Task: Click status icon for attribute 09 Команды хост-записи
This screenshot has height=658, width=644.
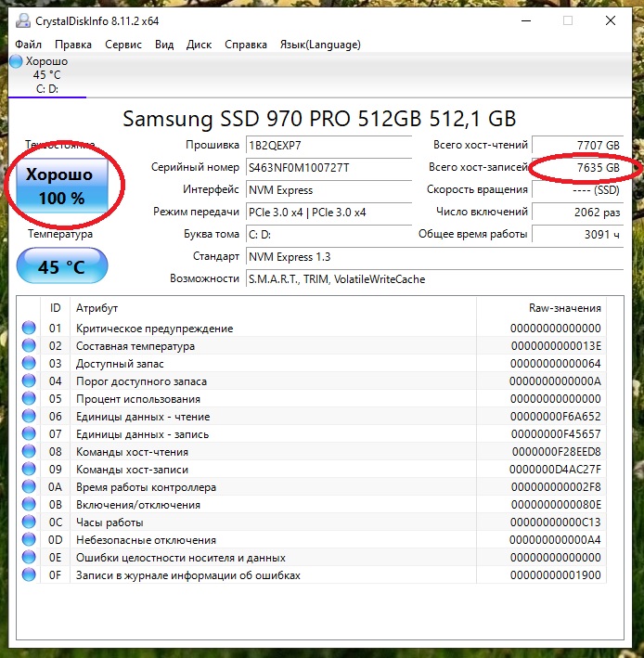Action: click(x=29, y=469)
